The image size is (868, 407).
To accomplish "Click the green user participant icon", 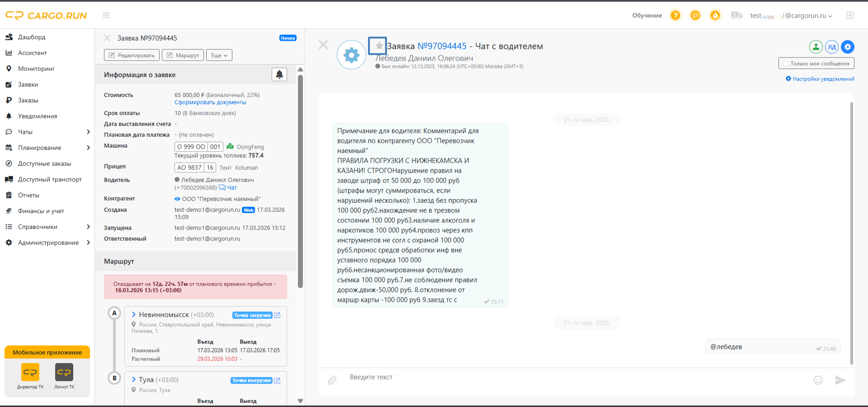I will (816, 47).
